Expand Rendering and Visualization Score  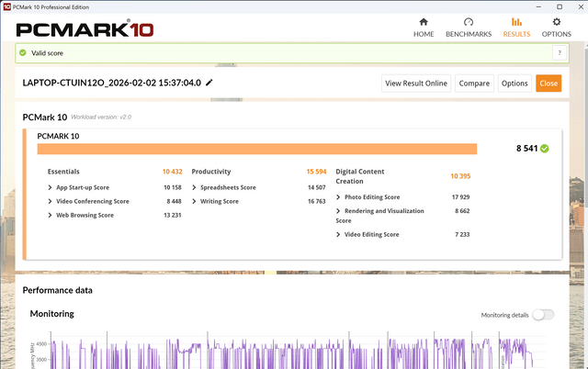(338, 211)
